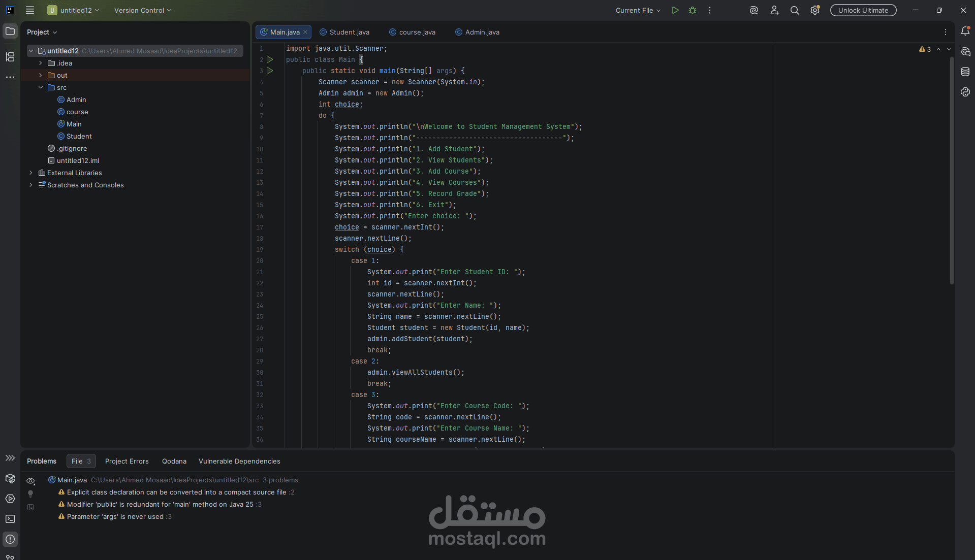Open the Notifications bell panel
975x560 pixels.
tap(965, 31)
